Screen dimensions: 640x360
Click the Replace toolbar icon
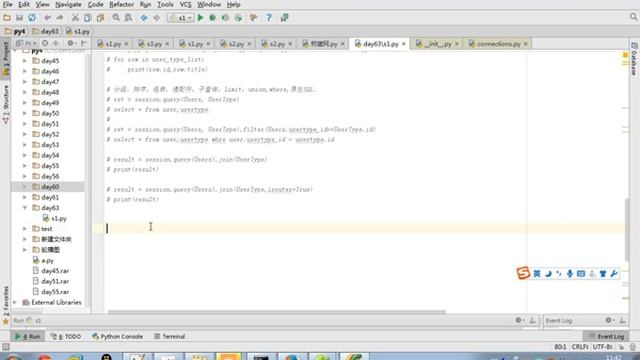128,18
